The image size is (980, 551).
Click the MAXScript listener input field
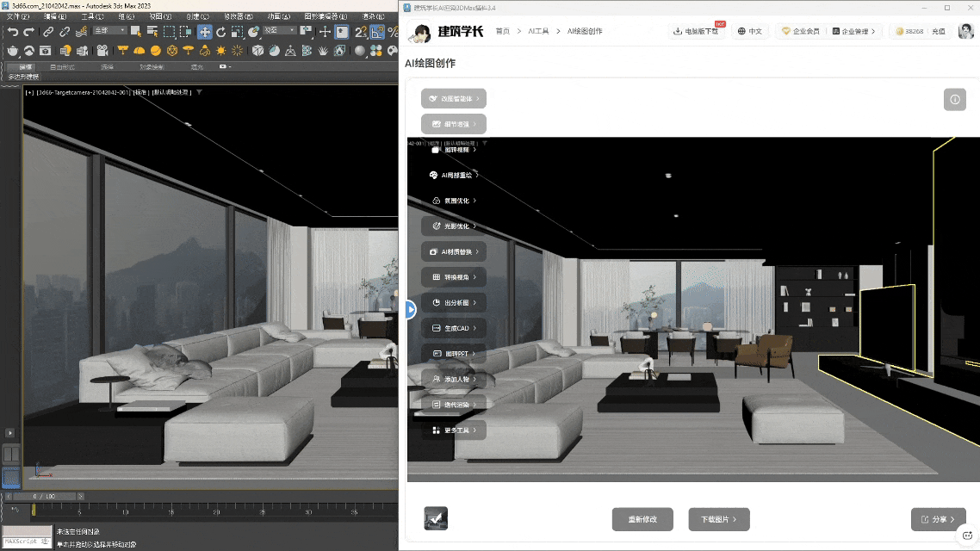(x=27, y=542)
